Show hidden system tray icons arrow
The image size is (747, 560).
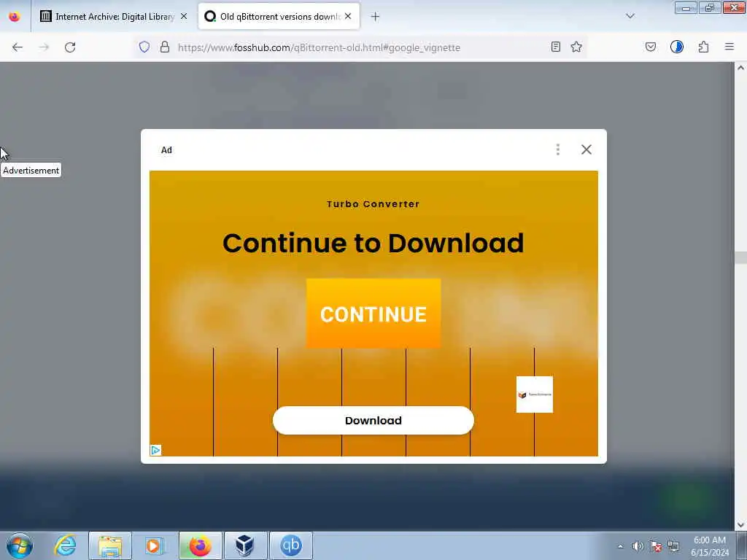[x=620, y=546]
